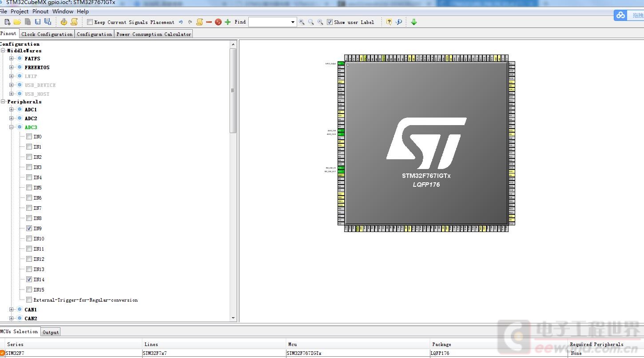Click the Save Project As icon
The width and height of the screenshot is (644, 358).
(48, 22)
